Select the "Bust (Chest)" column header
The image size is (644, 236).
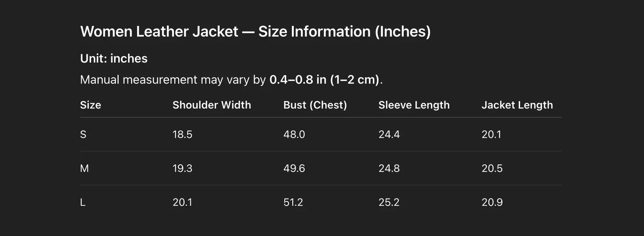[315, 105]
